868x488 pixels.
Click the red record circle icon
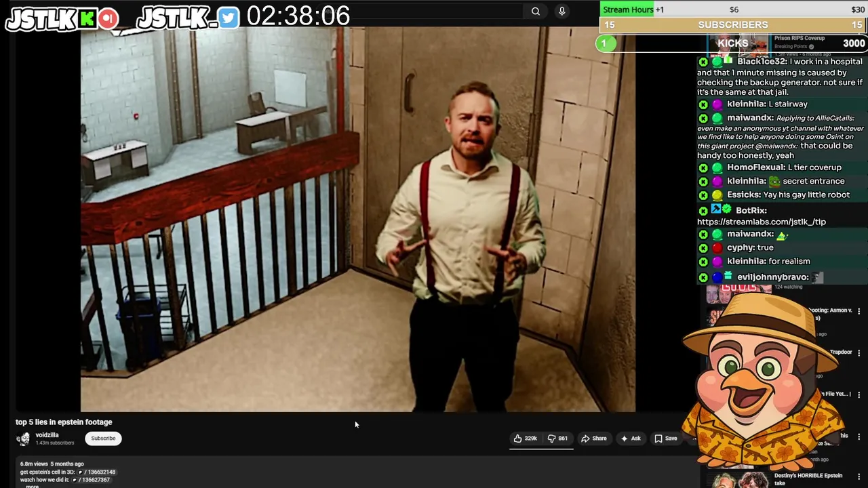pos(108,19)
